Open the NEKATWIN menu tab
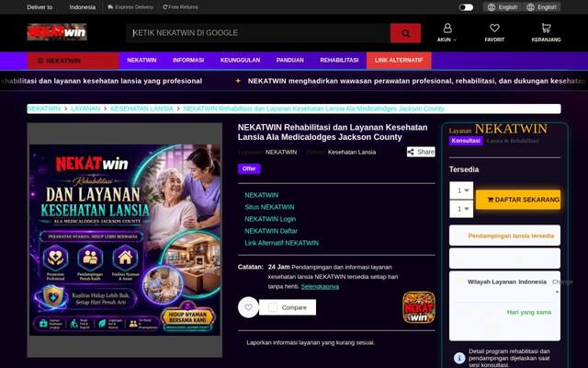This screenshot has width=588, height=368. (x=141, y=60)
